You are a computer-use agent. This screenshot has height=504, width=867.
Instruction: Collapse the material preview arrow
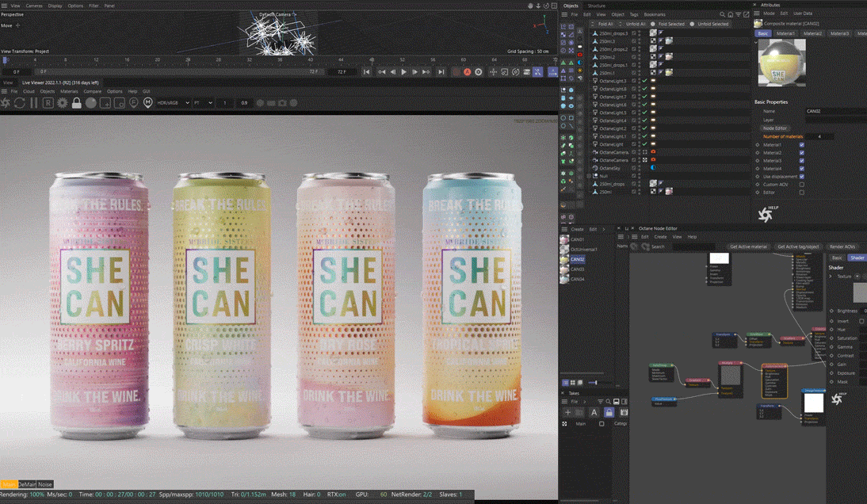756,43
